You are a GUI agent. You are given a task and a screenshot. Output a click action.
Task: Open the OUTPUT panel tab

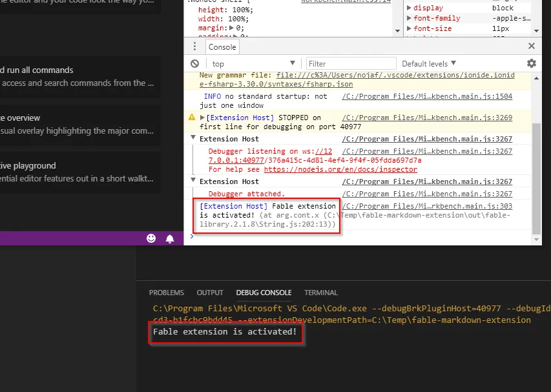click(210, 293)
